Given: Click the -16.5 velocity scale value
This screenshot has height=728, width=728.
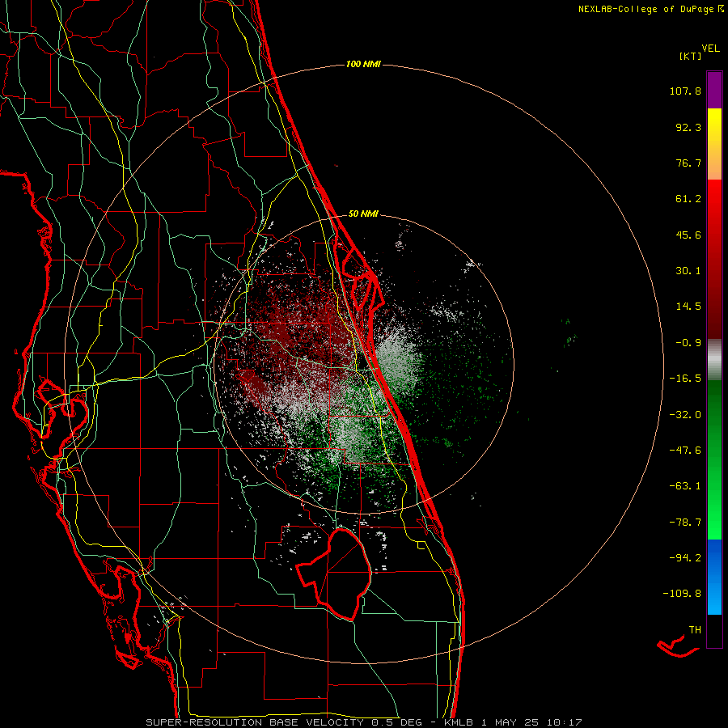Looking at the screenshot, I should point(685,379).
